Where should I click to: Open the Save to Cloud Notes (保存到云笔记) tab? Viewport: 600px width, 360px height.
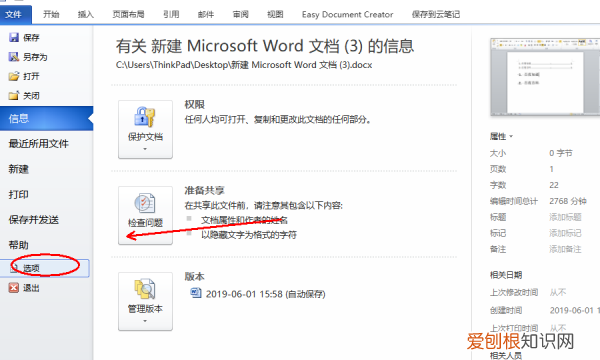tap(436, 15)
